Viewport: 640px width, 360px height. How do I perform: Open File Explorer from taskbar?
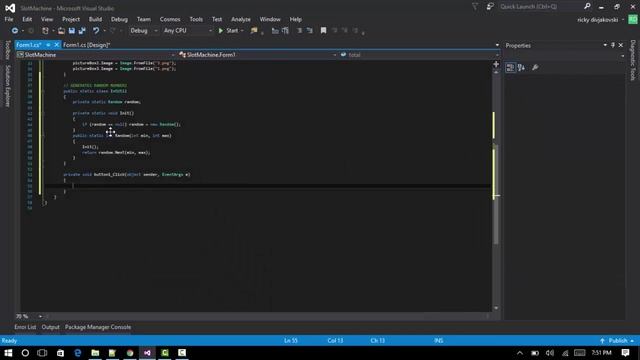(x=95, y=353)
